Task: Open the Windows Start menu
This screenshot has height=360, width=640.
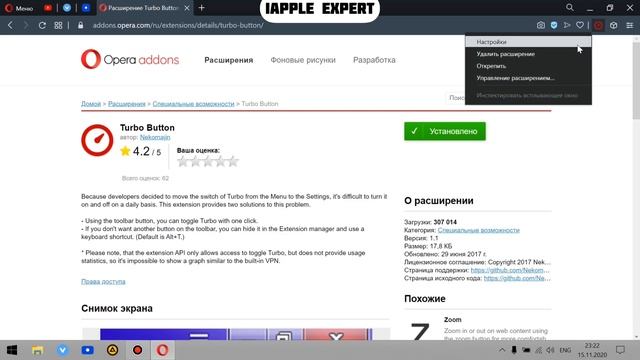Action: pos(12,350)
